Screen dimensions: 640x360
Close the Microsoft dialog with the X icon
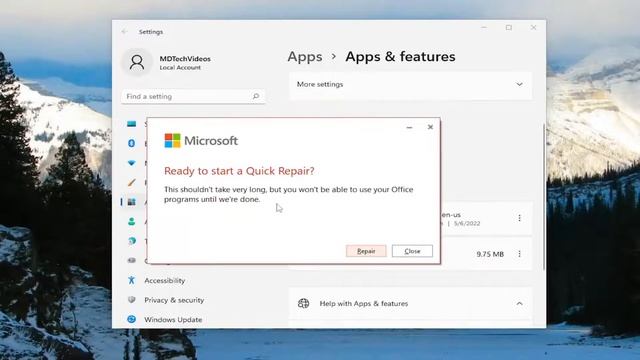(430, 127)
